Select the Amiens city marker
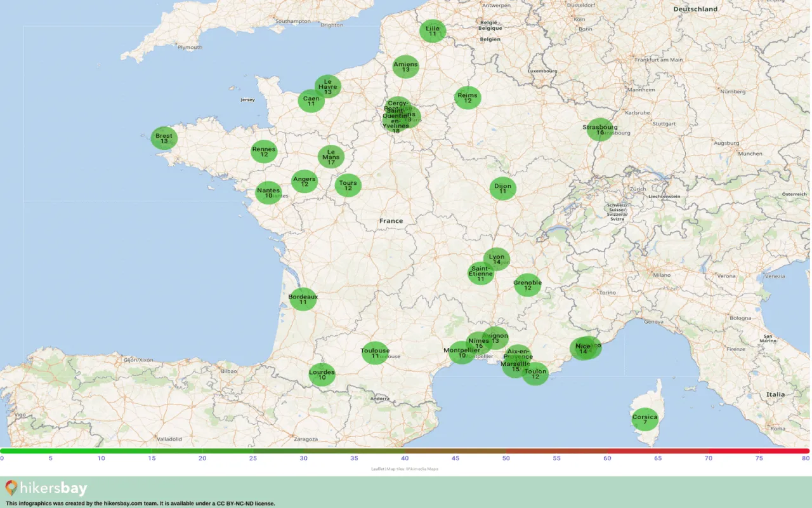The height and width of the screenshot is (508, 812). (406, 66)
